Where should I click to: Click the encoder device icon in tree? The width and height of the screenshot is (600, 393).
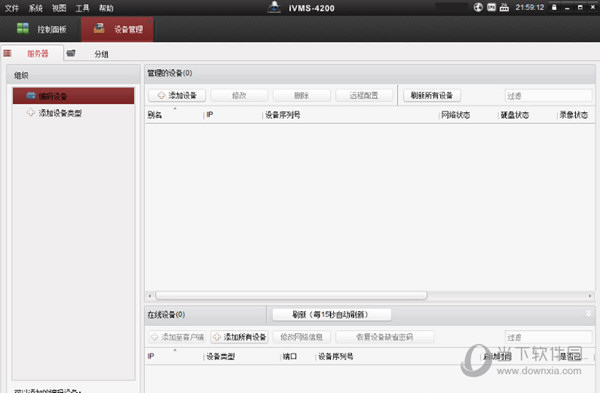(31, 95)
